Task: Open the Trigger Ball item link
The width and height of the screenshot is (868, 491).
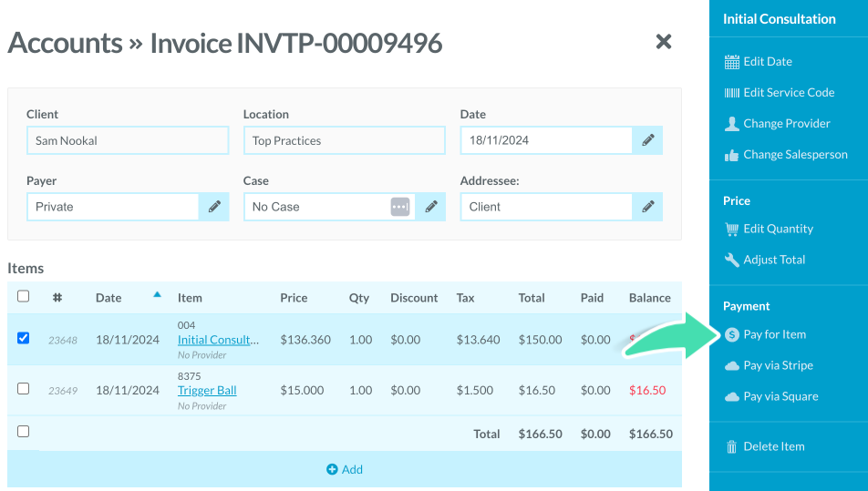Action: (x=207, y=391)
